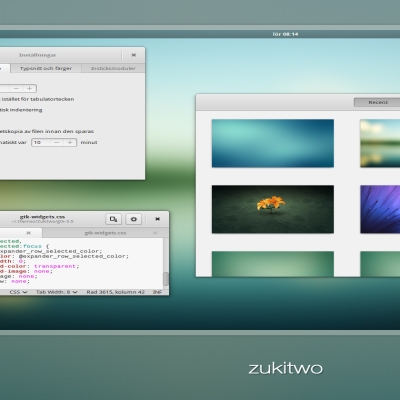Open the CSS language dropdown in status bar
Viewport: 400px width, 400px height.
[18, 292]
